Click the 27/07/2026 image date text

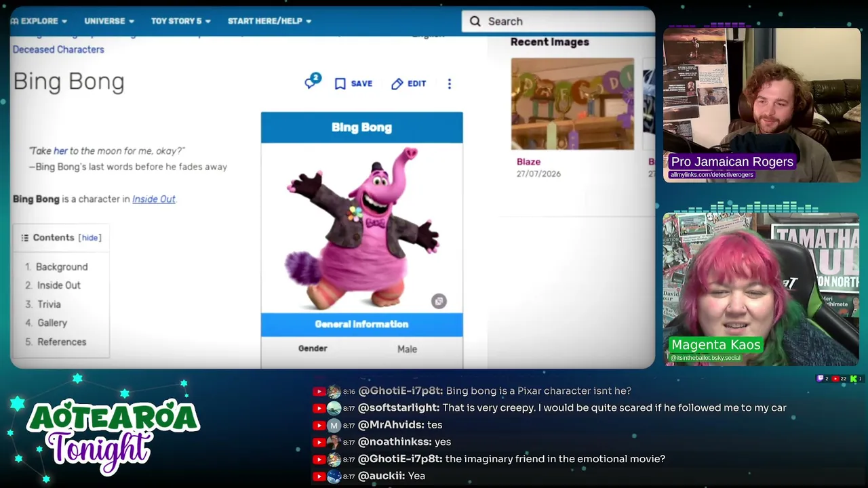pos(538,174)
